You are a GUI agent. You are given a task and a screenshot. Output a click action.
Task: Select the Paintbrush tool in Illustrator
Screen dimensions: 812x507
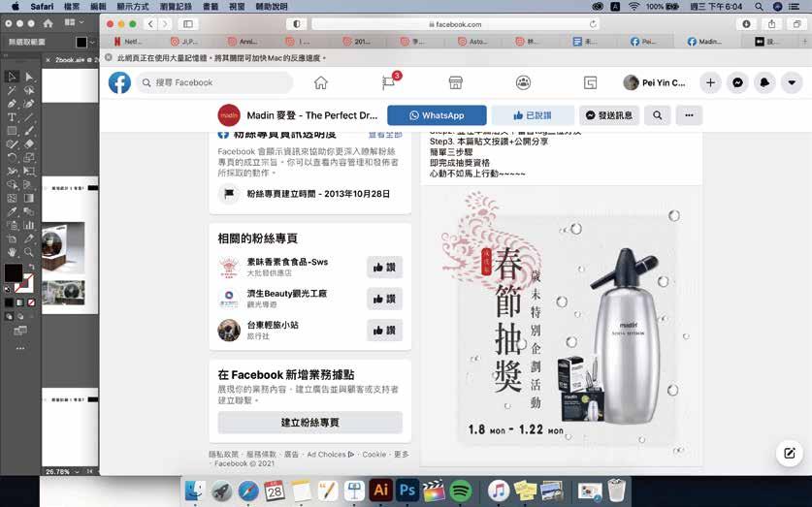point(29,131)
